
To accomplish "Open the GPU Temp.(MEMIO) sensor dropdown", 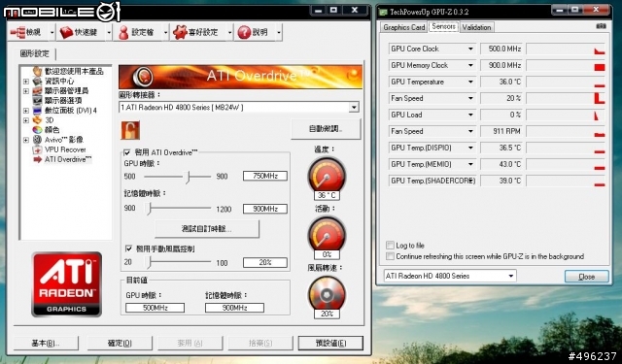I will [x=470, y=164].
